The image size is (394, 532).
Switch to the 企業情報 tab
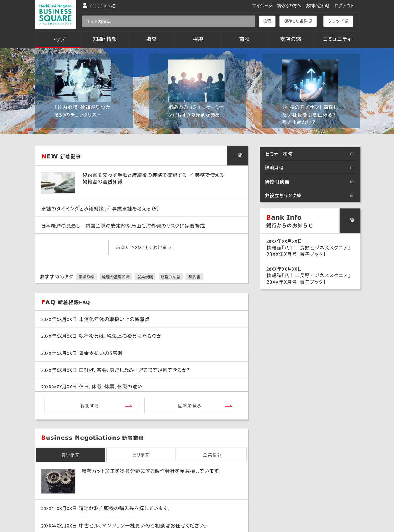212,455
